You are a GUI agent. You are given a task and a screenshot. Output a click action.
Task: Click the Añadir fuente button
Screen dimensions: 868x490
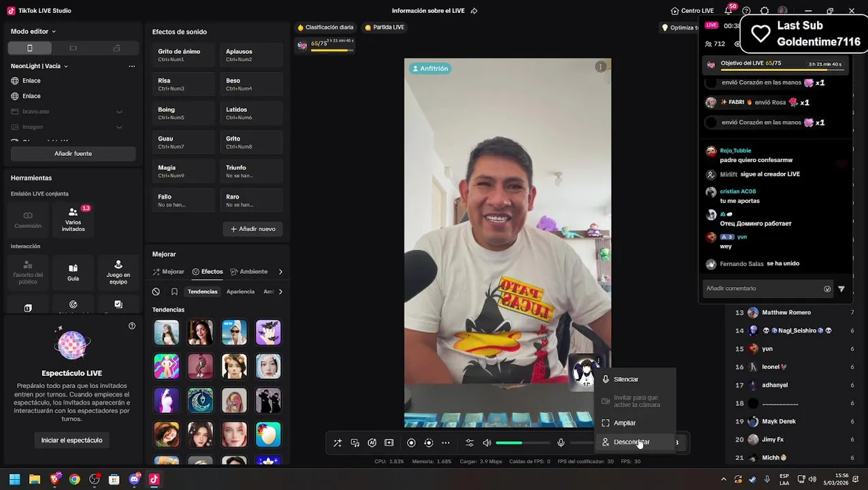coord(73,154)
